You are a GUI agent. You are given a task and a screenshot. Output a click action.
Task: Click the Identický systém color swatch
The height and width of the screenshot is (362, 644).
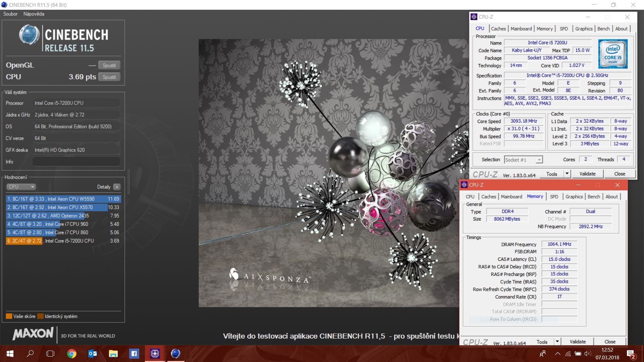40,316
